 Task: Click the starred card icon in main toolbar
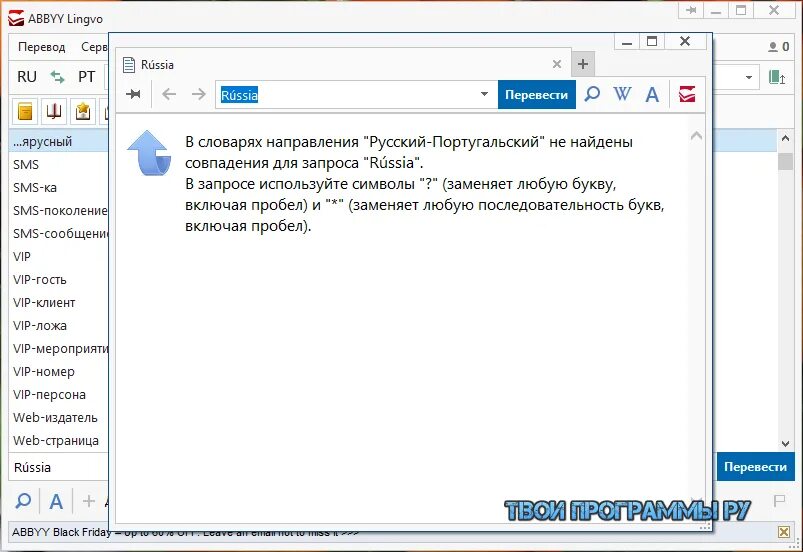[x=82, y=111]
